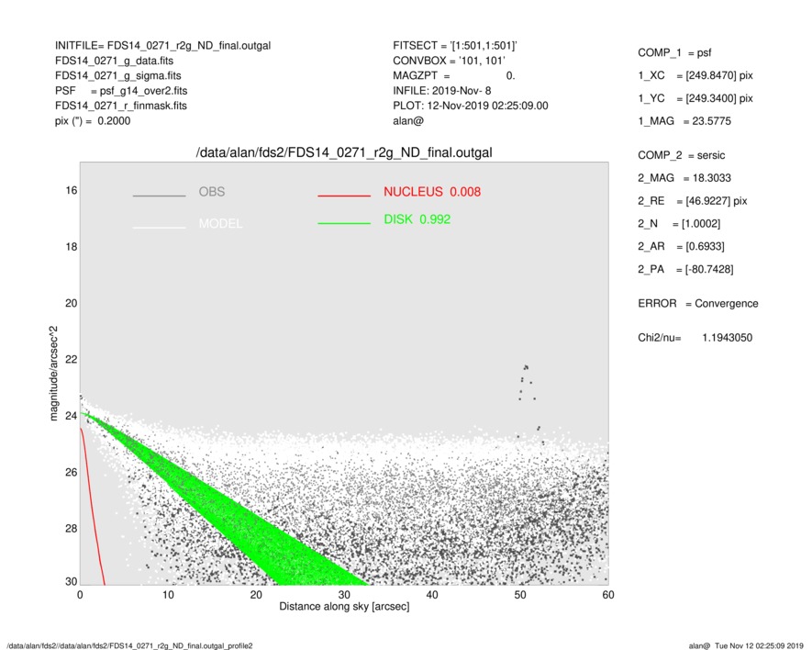Click the INITFILE text line
The width and height of the screenshot is (812, 650).
(162, 45)
